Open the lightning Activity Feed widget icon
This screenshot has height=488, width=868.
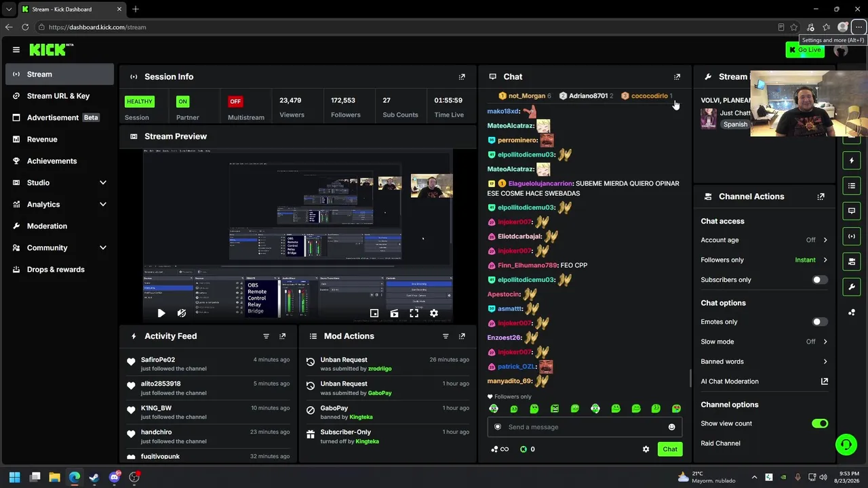(x=852, y=161)
